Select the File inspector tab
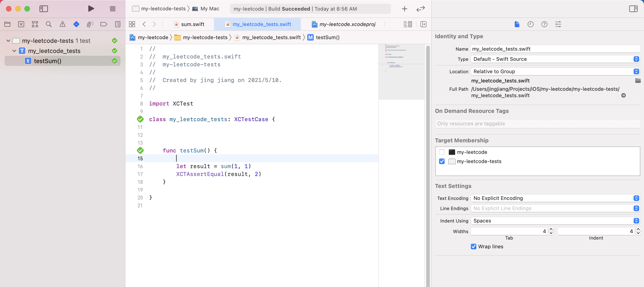Viewport: 644px width, 287px height. tap(517, 24)
